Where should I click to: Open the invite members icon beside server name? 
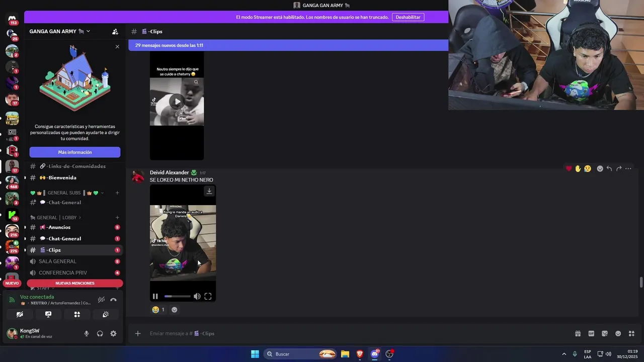point(115,31)
